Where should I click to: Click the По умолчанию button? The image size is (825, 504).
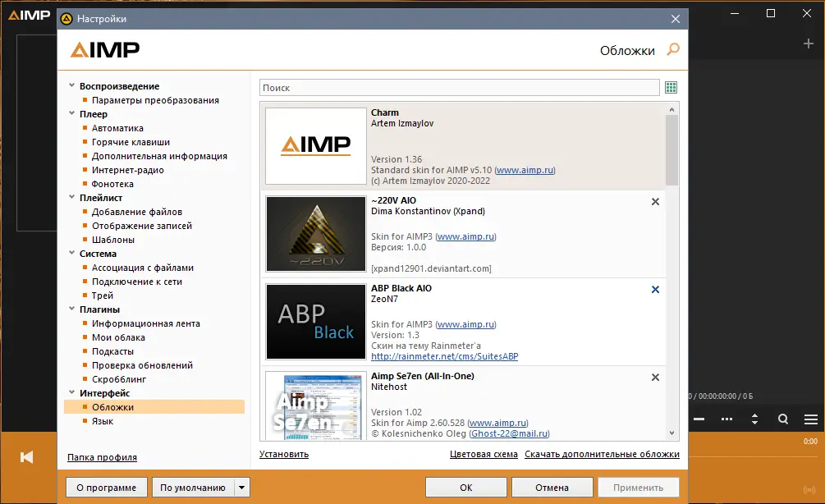193,487
